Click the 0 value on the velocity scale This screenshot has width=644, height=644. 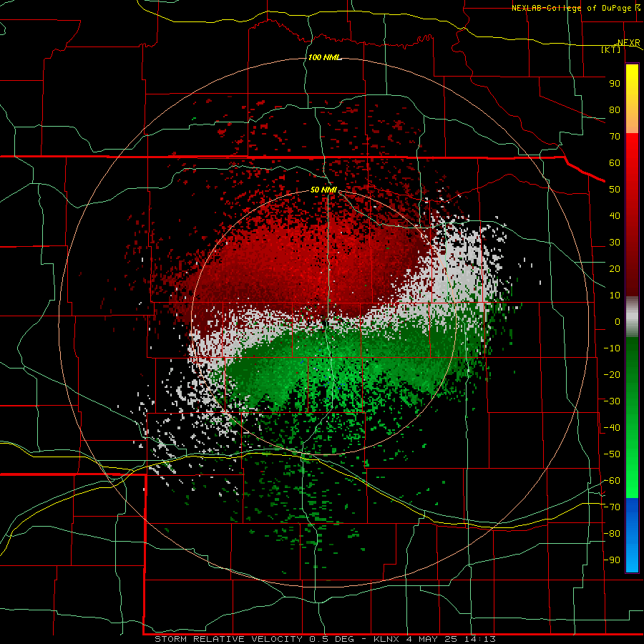(618, 322)
